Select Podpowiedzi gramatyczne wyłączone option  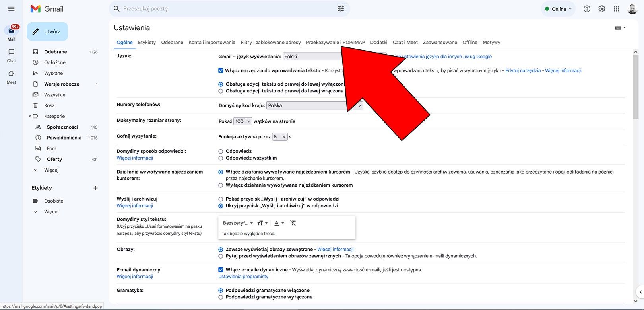pos(221,297)
